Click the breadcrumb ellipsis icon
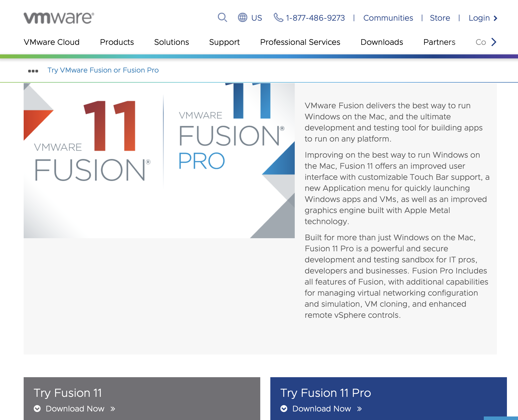This screenshot has height=420, width=518. click(33, 71)
